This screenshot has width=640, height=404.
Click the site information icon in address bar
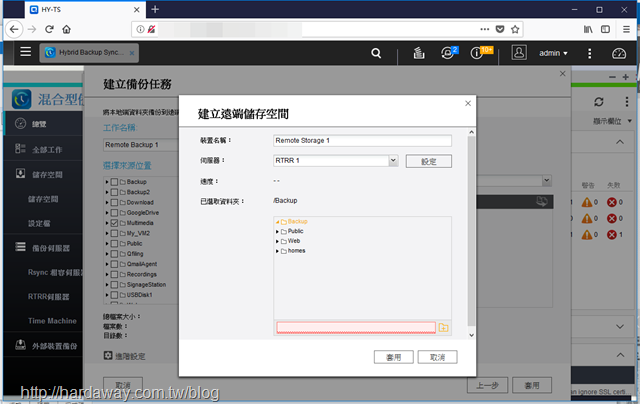140,29
